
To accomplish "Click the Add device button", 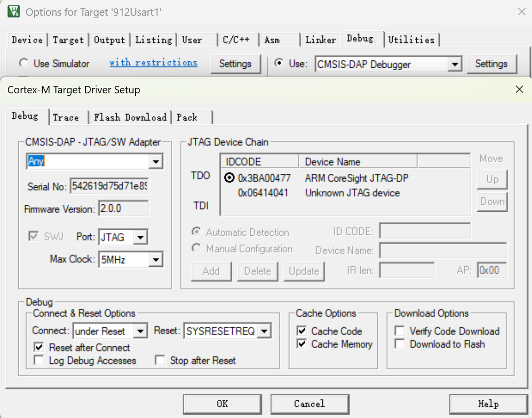I will coord(211,271).
